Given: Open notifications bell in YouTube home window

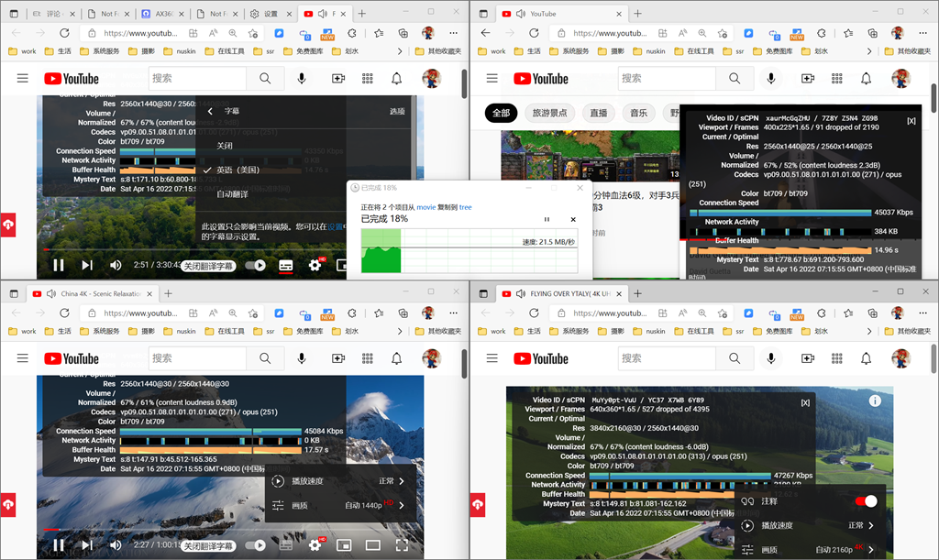Looking at the screenshot, I should (866, 79).
